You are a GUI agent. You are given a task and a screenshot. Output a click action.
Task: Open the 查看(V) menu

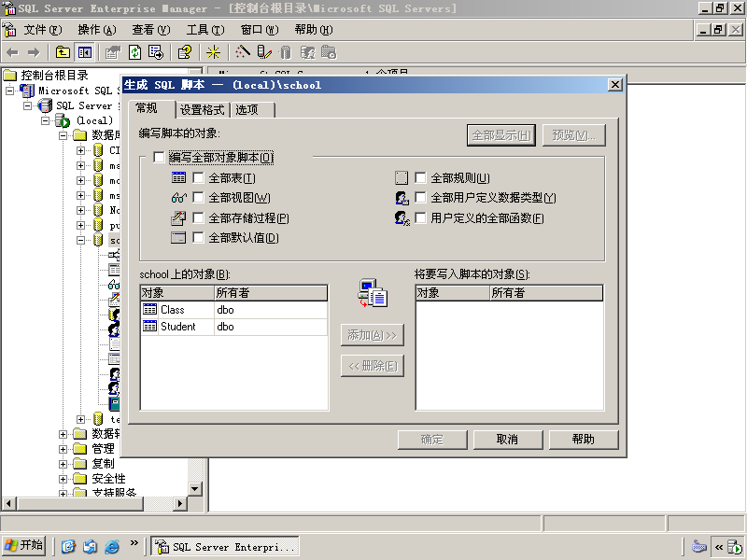[151, 30]
